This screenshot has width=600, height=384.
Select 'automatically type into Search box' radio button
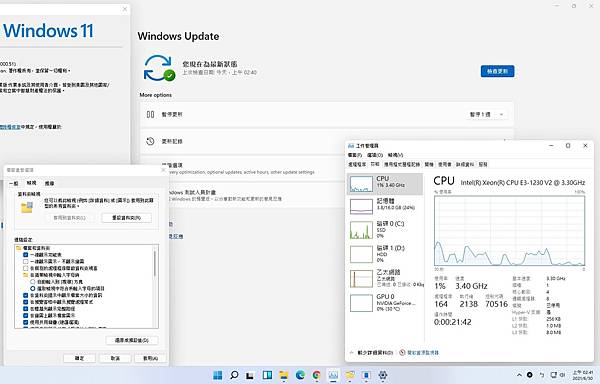pos(33,281)
